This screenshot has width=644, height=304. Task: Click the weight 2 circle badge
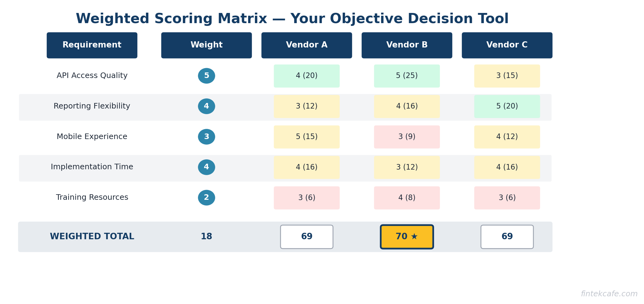[207, 198]
